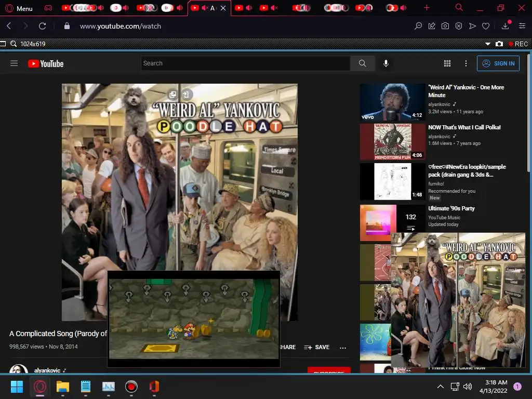The image size is (532, 399).
Task: Click the SIGN IN button
Action: [x=498, y=63]
